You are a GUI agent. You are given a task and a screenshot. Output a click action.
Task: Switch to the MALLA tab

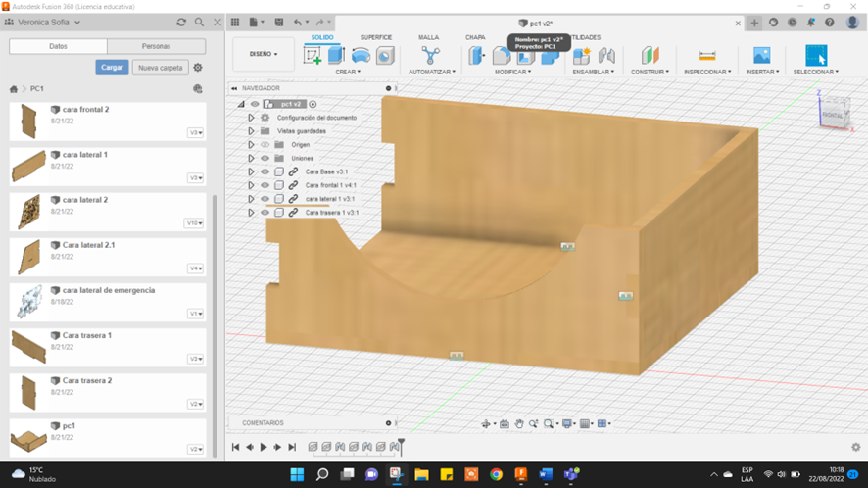(x=428, y=37)
